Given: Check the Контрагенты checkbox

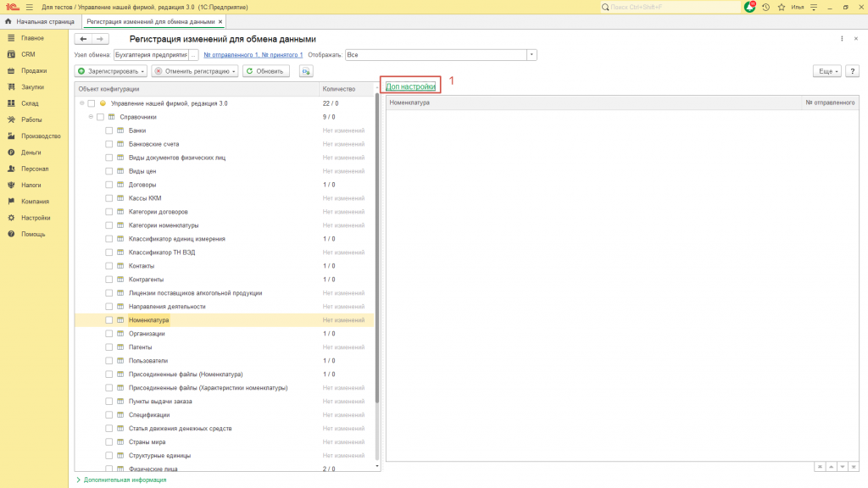Looking at the screenshot, I should click(109, 280).
